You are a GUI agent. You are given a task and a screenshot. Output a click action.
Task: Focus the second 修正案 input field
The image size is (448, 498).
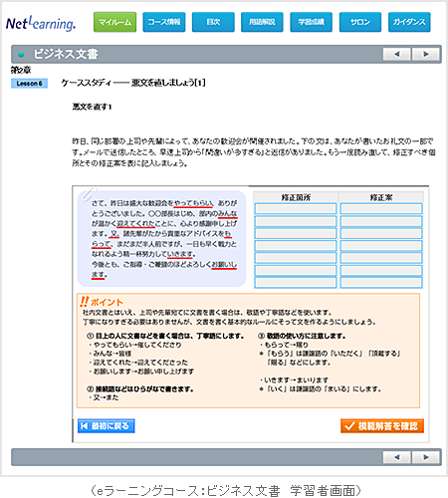click(x=381, y=221)
